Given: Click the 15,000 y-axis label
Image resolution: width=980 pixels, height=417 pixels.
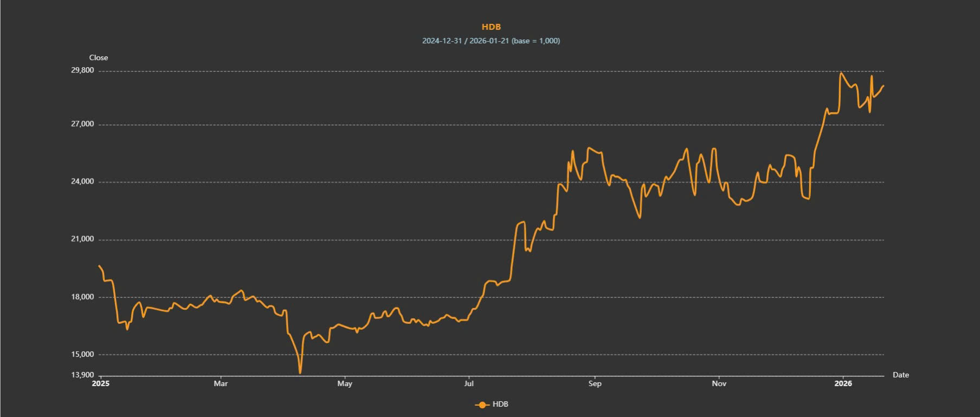Looking at the screenshot, I should tap(82, 354).
